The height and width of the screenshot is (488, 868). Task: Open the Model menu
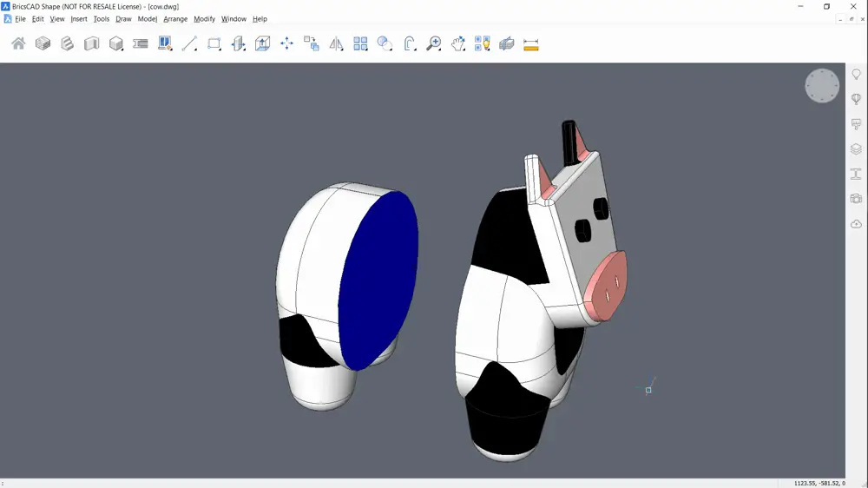[148, 19]
